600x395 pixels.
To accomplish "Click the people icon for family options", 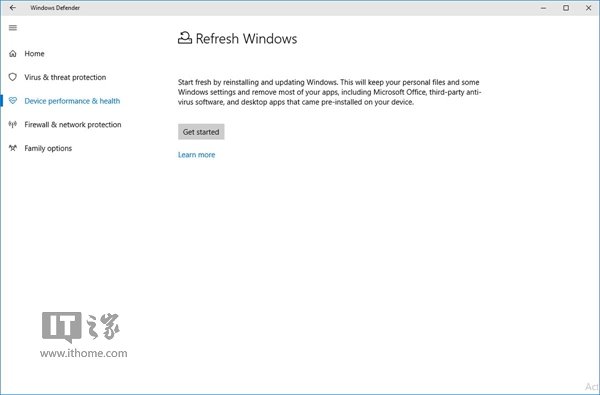I will click(x=13, y=148).
